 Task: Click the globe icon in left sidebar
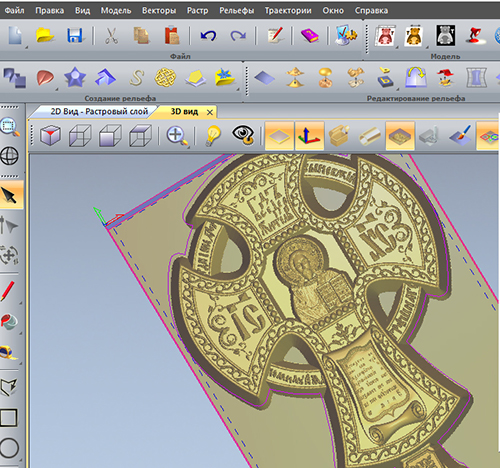[10, 156]
